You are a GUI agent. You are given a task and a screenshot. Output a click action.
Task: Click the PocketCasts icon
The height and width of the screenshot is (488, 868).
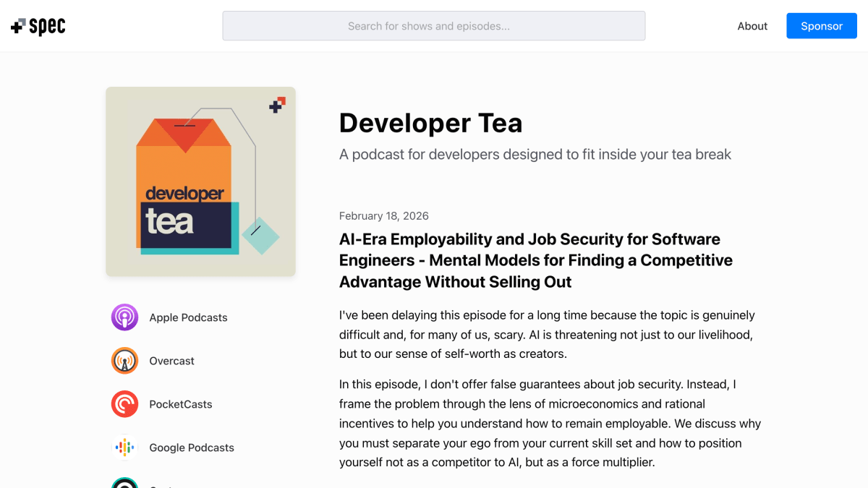[x=124, y=404]
